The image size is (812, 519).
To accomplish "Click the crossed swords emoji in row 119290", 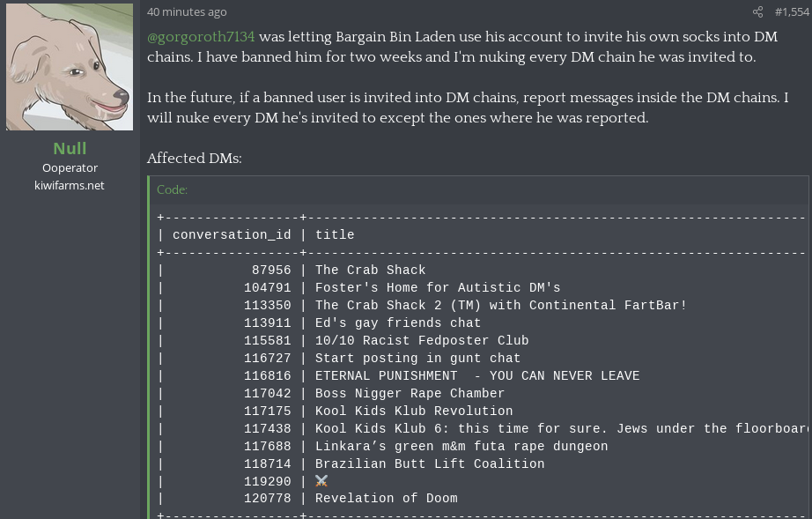I will pyautogui.click(x=321, y=481).
